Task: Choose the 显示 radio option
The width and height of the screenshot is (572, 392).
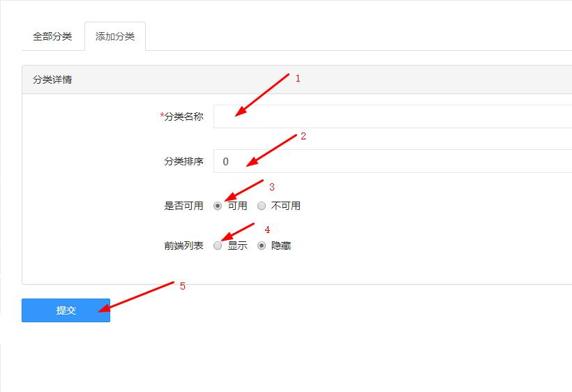Action: point(218,246)
